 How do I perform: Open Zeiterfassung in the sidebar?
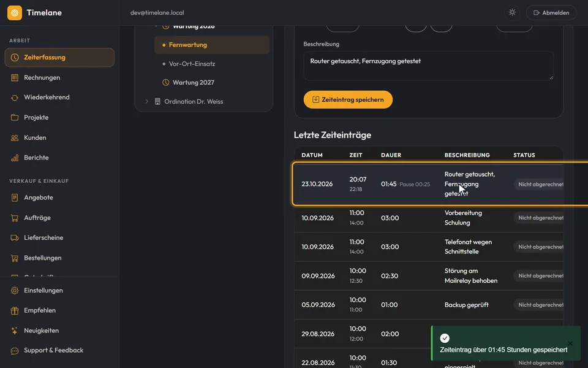59,58
